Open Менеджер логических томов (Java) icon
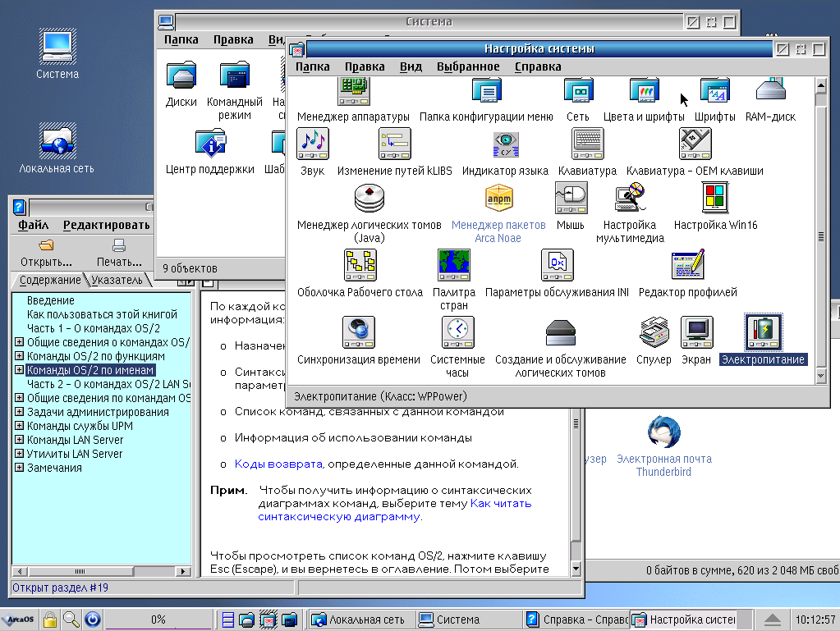Screen dimensions: 840x631 coord(370,198)
